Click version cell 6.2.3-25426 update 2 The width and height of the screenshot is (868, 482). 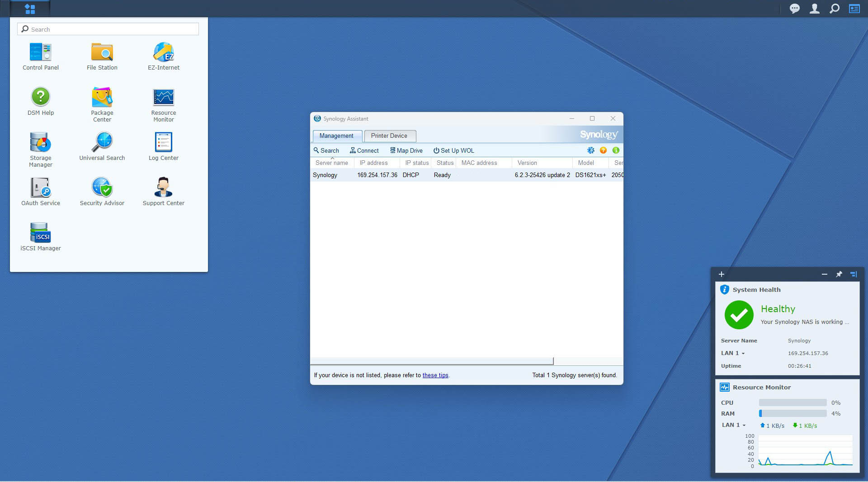542,175
